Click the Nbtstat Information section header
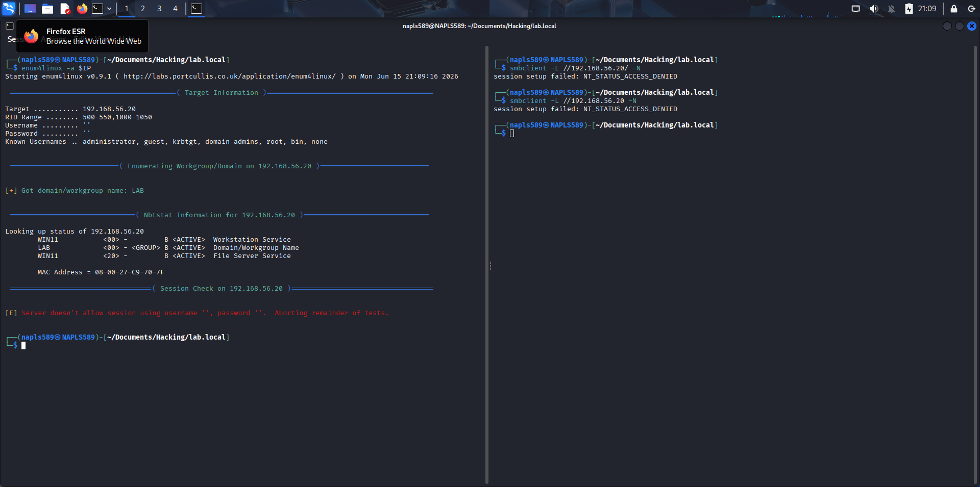Image resolution: width=980 pixels, height=487 pixels. pyautogui.click(x=219, y=215)
